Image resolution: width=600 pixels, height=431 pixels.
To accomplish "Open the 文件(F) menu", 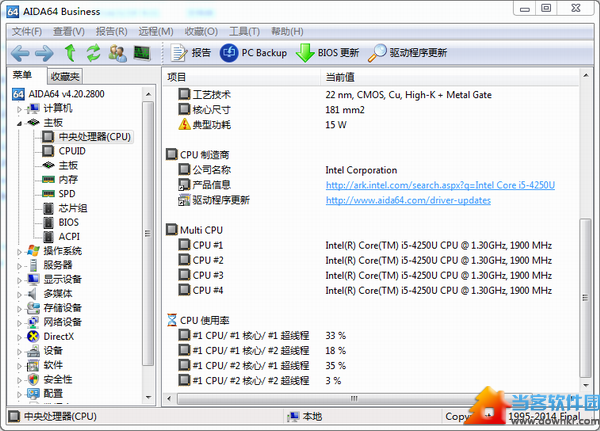I will pyautogui.click(x=26, y=31).
